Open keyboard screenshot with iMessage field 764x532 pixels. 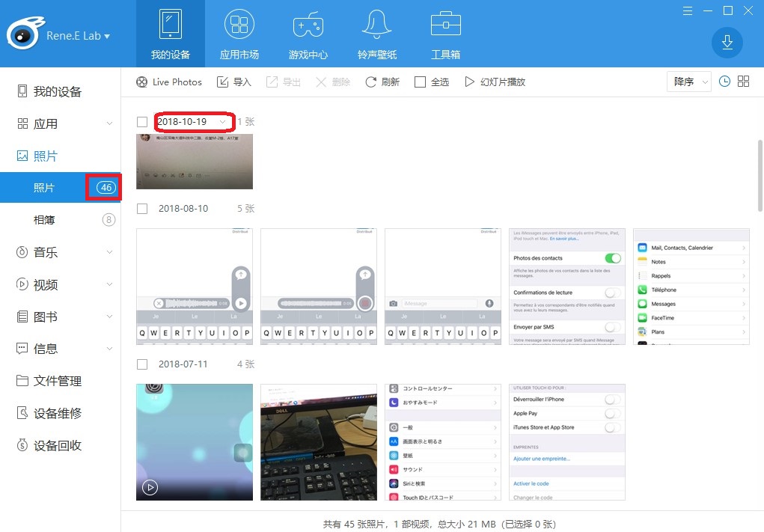443,287
